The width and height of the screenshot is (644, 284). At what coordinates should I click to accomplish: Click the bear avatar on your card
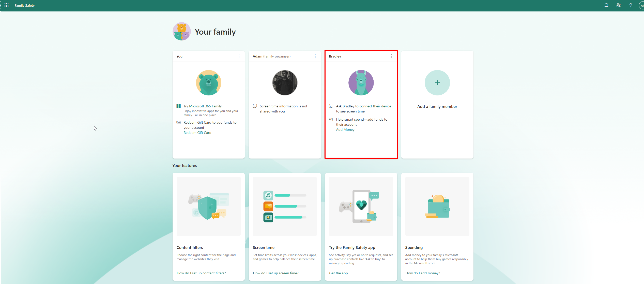(208, 82)
